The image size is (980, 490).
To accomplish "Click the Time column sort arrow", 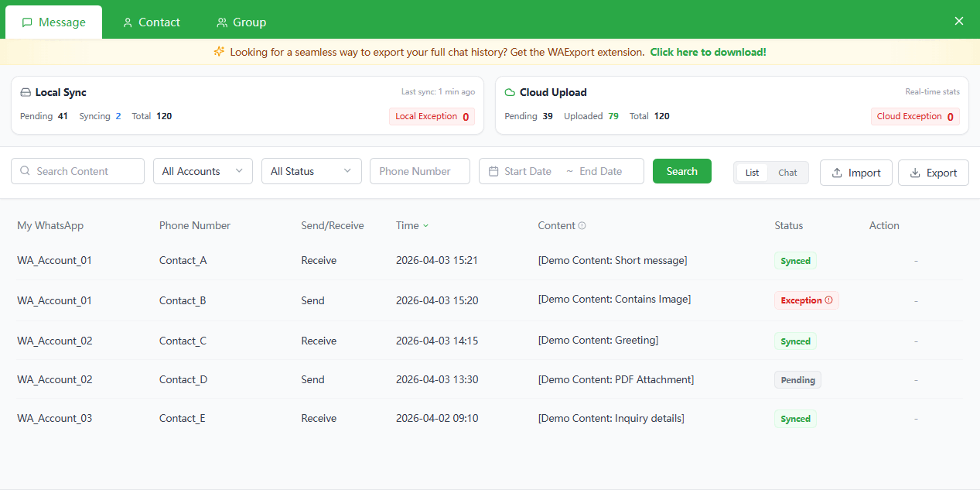I will (x=425, y=226).
